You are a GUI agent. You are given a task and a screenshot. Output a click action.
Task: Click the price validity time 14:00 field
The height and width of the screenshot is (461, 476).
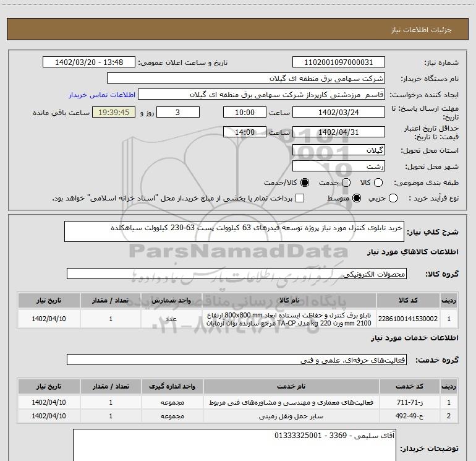click(245, 132)
